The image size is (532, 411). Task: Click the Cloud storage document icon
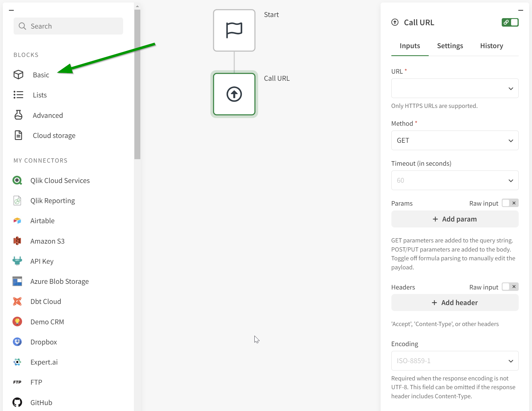tap(18, 135)
